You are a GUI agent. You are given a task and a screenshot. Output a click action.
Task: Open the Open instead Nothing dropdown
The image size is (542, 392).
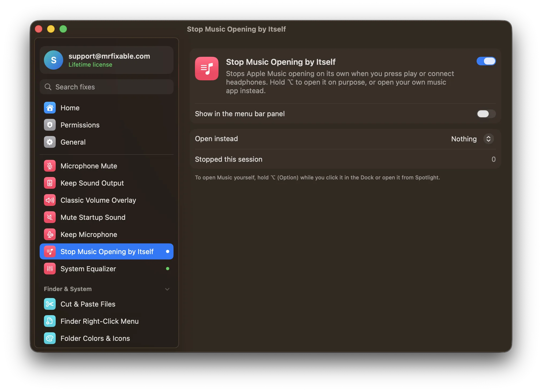pos(472,139)
